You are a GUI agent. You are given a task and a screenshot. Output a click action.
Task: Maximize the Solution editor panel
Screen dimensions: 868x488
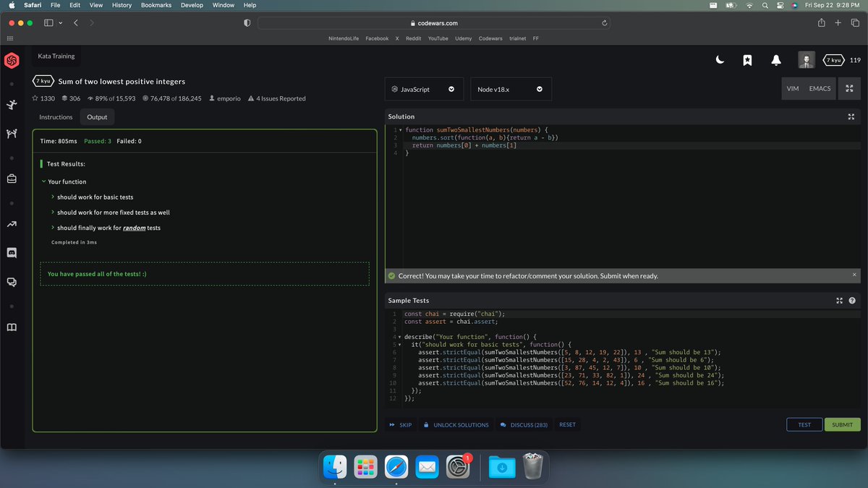pyautogui.click(x=851, y=116)
